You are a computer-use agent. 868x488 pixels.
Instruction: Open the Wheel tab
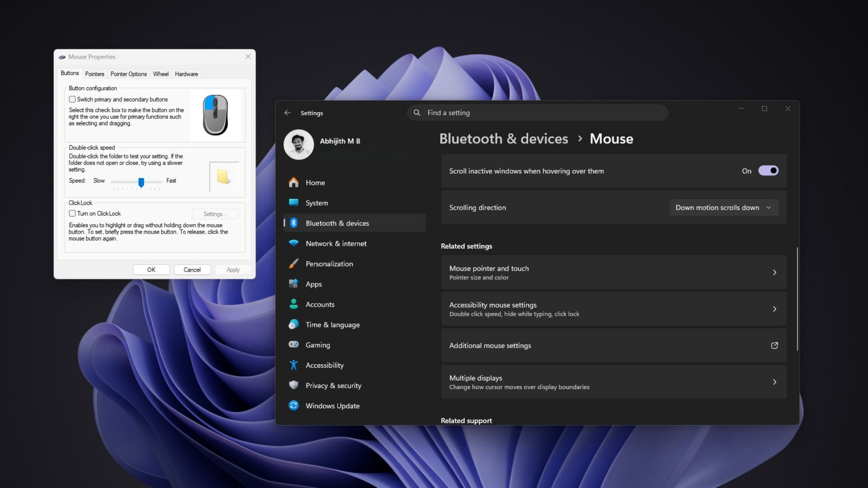tap(160, 74)
